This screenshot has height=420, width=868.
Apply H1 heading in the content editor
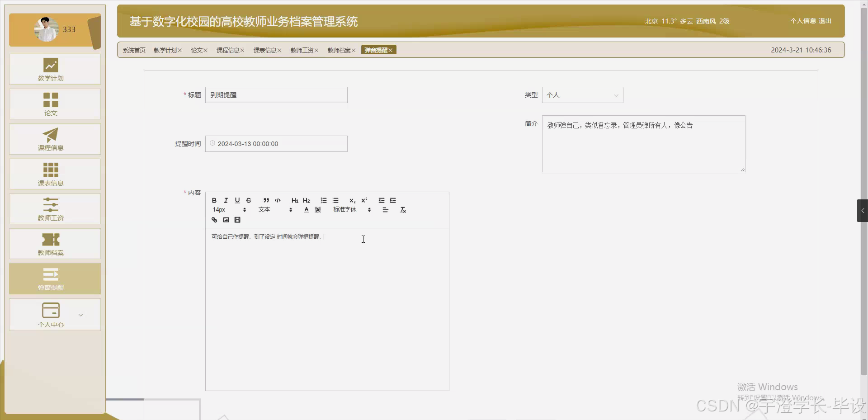click(x=294, y=200)
